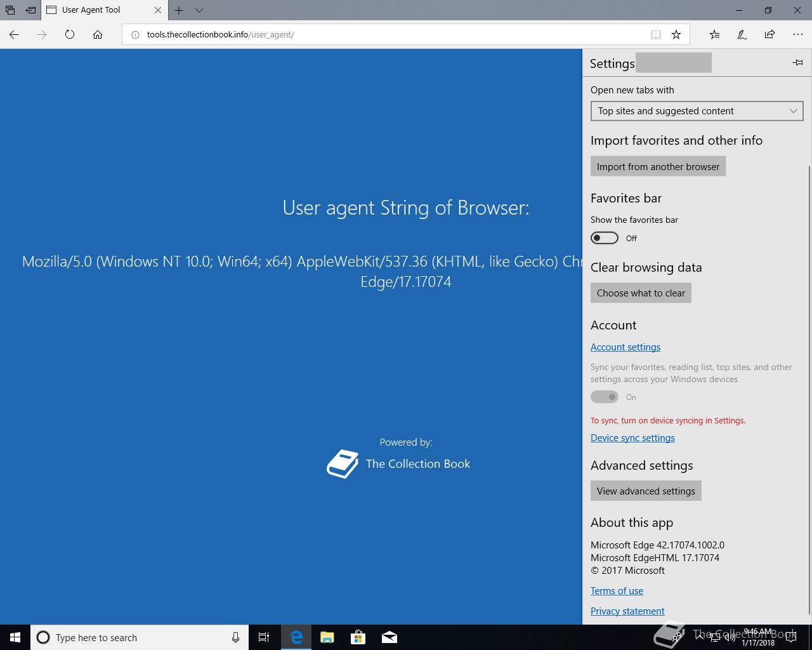Screen dimensions: 812x650
Task: Close the User Agent Tool tab
Action: click(158, 10)
